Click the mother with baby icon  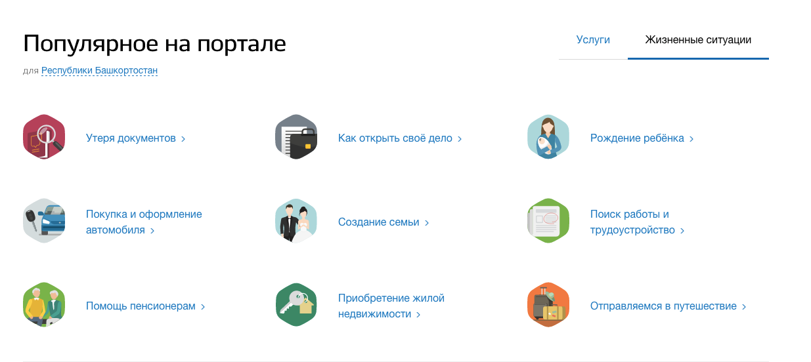pos(548,137)
